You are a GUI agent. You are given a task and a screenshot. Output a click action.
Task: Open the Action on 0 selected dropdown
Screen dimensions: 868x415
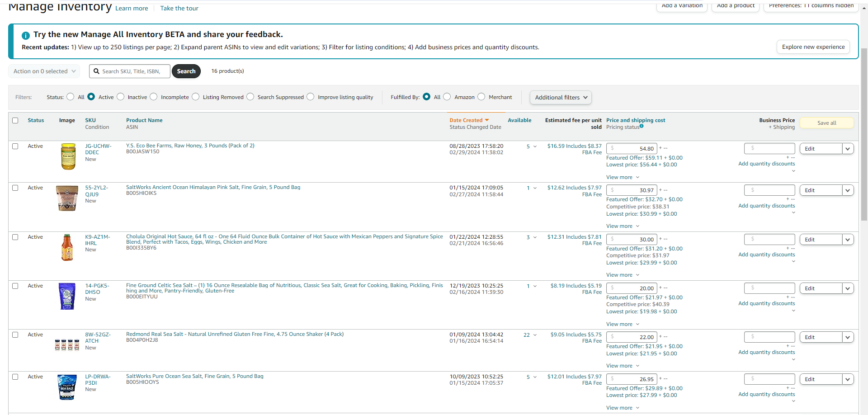[x=44, y=71]
